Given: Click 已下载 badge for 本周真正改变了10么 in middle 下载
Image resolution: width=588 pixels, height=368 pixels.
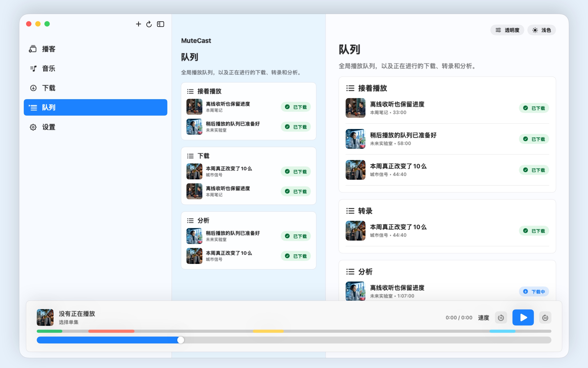Looking at the screenshot, I should (x=296, y=172).
